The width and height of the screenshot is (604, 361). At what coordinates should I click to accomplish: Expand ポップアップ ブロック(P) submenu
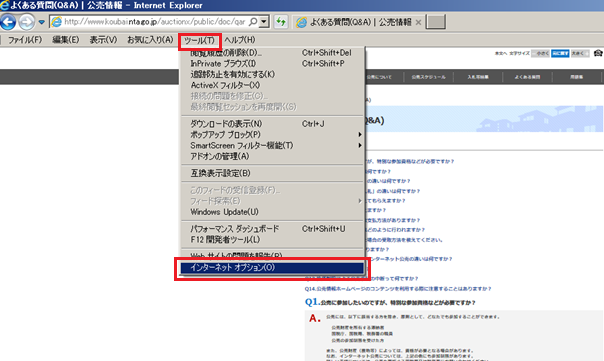[x=272, y=134]
